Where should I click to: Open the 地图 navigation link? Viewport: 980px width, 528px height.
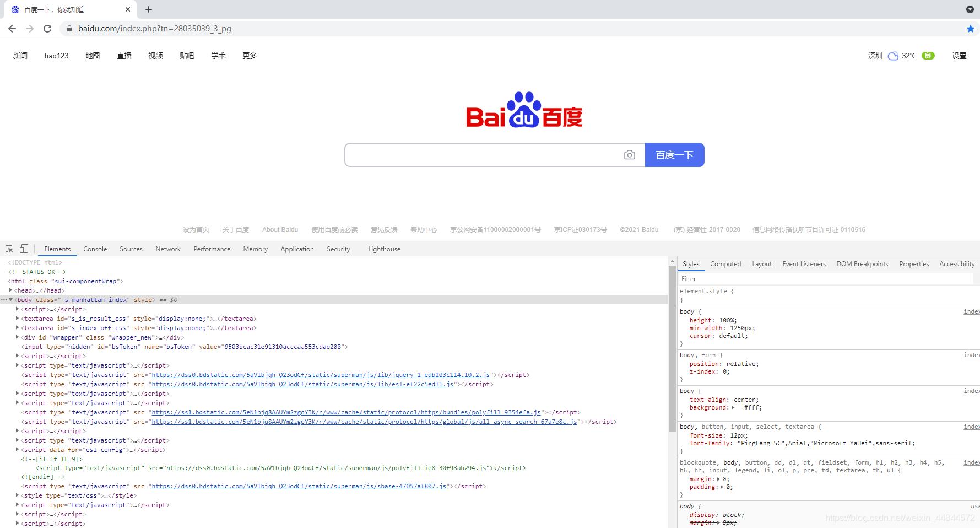click(93, 56)
